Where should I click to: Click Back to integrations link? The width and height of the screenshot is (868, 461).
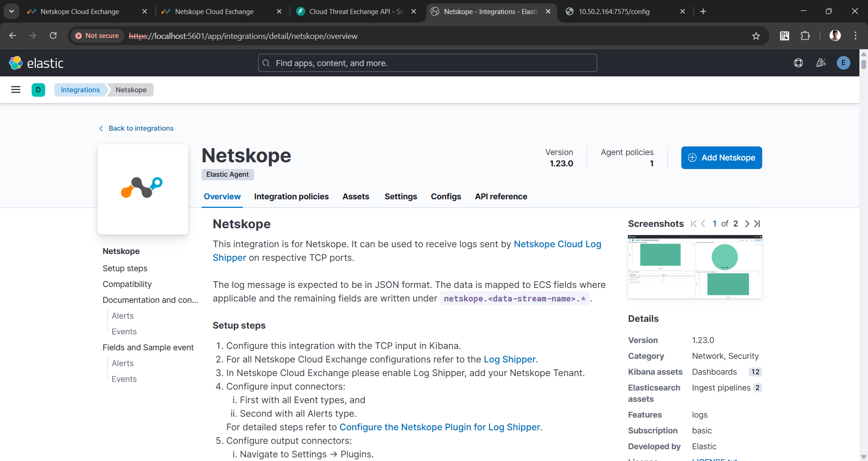pyautogui.click(x=136, y=128)
